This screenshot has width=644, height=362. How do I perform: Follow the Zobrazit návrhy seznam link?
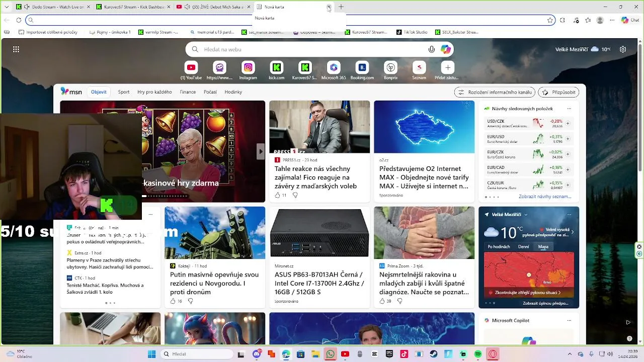click(545, 197)
